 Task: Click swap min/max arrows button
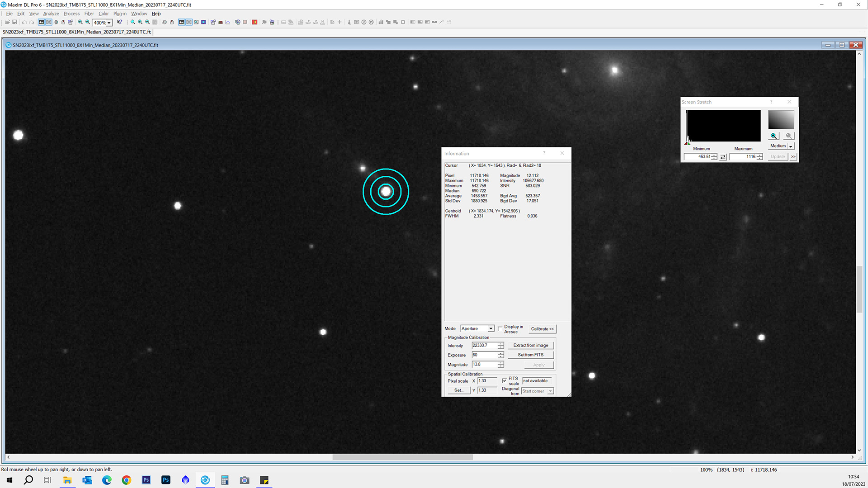pyautogui.click(x=723, y=157)
